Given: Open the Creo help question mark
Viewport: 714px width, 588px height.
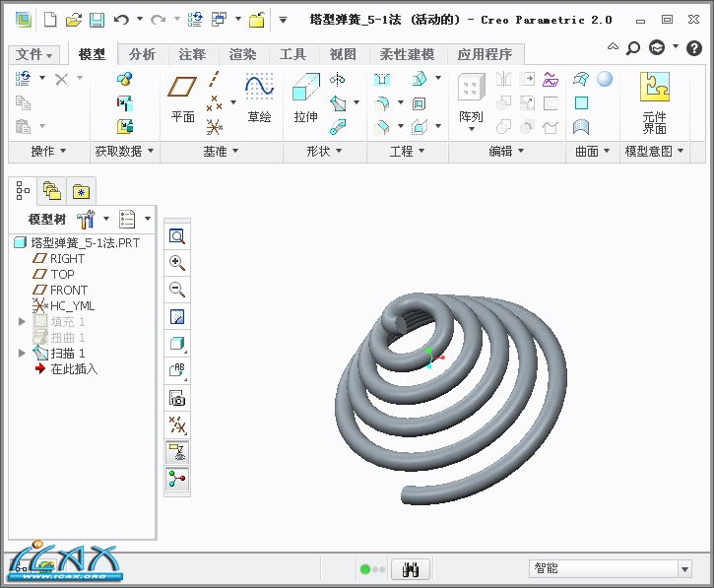Looking at the screenshot, I should click(694, 48).
